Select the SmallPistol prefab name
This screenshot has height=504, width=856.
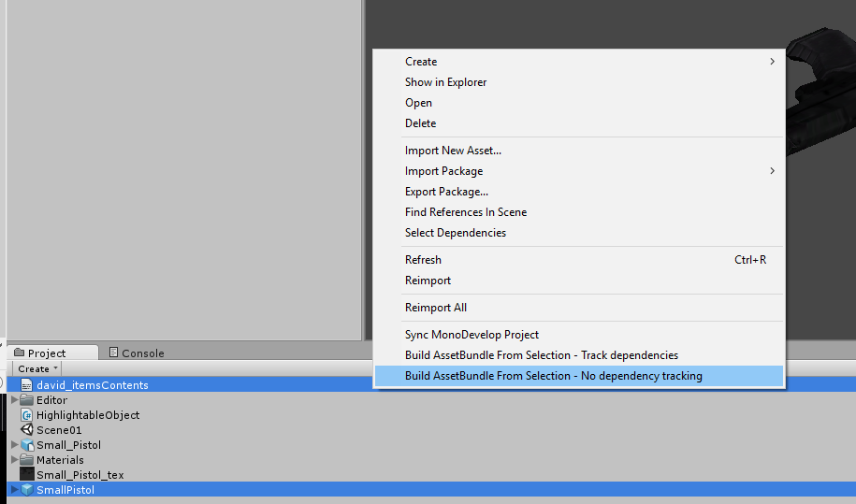(65, 490)
